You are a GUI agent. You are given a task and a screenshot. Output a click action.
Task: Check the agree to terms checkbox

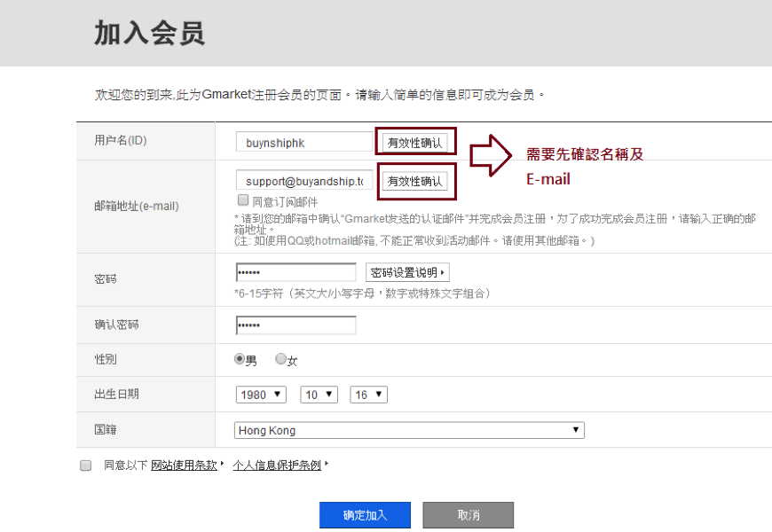(86, 465)
